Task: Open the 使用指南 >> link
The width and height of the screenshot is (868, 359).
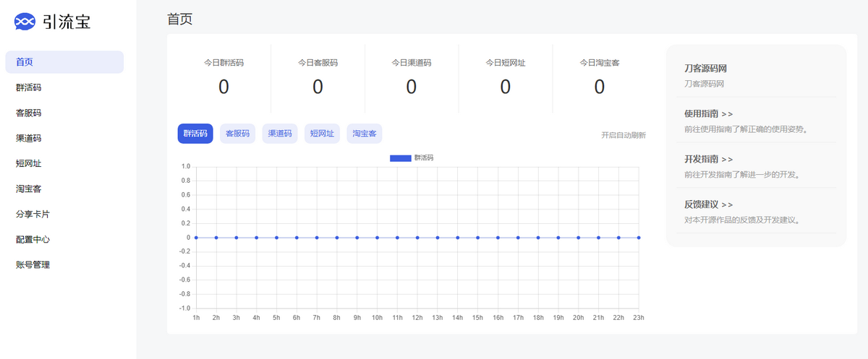Action: (708, 113)
